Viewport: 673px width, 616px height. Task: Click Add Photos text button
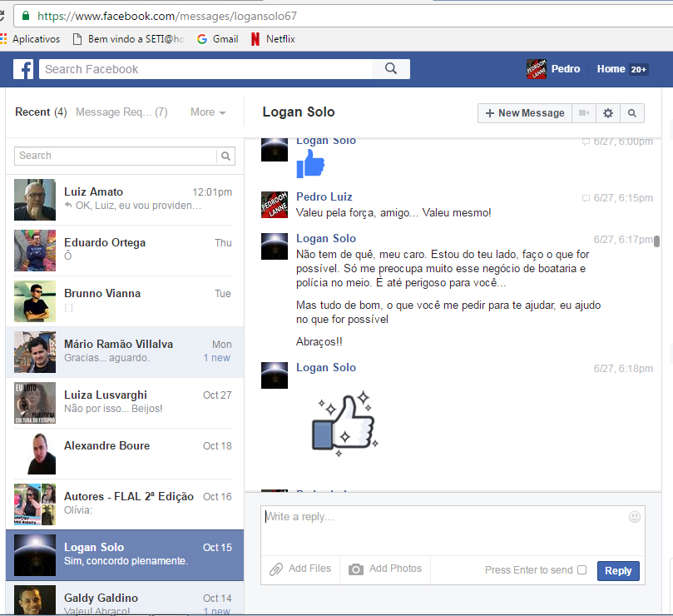point(395,569)
